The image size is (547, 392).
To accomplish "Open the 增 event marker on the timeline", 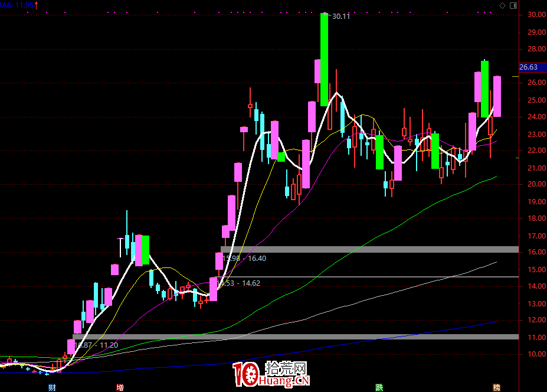I will click(120, 387).
